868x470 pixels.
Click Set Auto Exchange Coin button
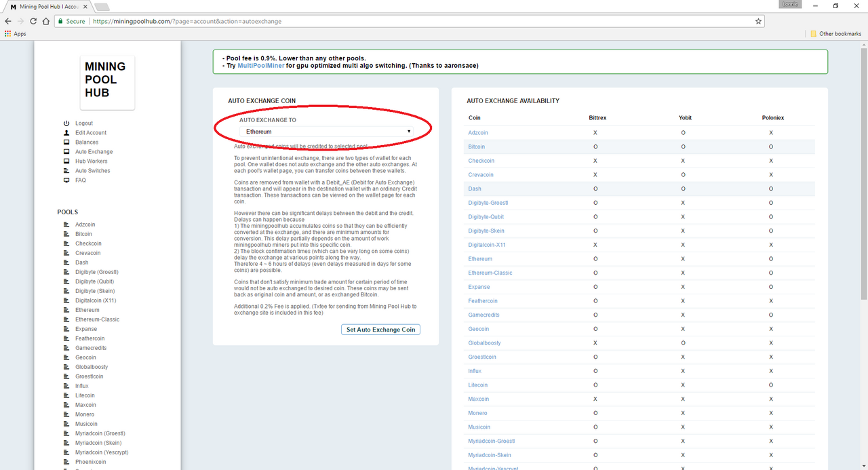click(x=380, y=330)
